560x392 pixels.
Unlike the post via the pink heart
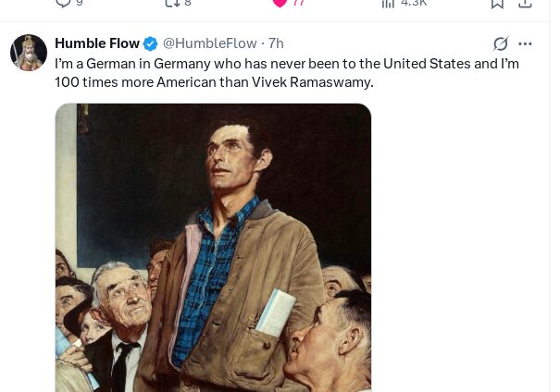(280, 4)
